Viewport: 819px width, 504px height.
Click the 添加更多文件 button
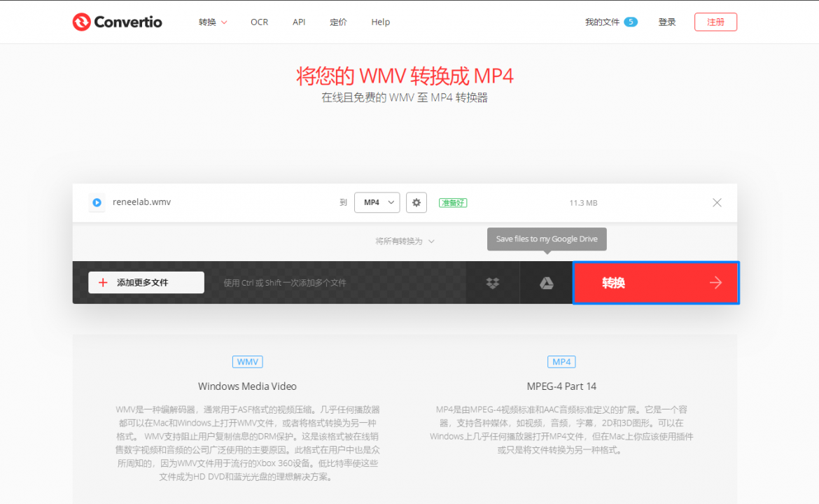click(x=146, y=283)
